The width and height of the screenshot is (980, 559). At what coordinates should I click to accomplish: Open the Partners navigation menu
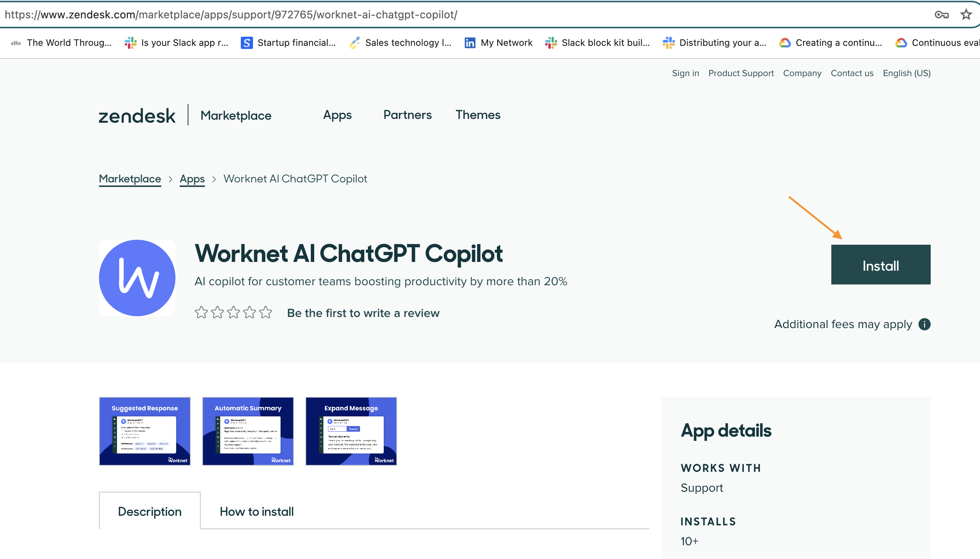pos(407,115)
